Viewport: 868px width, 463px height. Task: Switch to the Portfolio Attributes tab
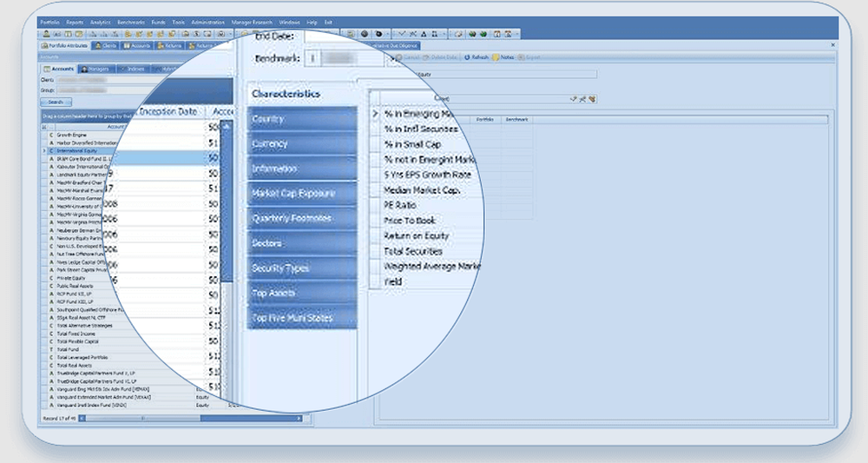coord(65,45)
